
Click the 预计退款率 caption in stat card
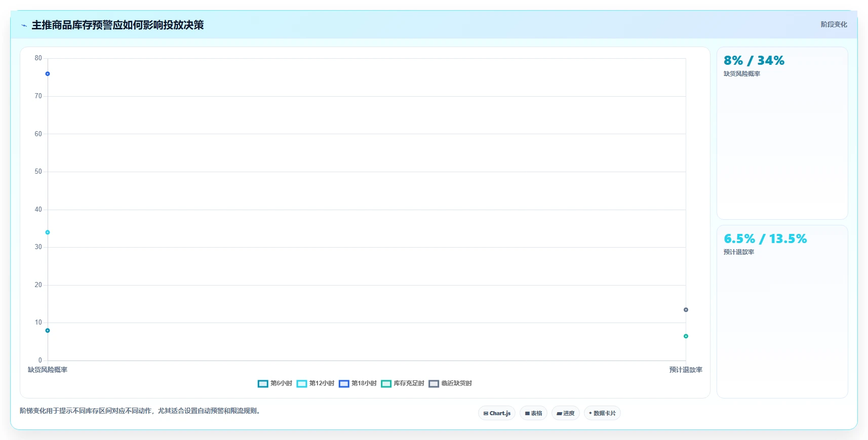click(738, 252)
